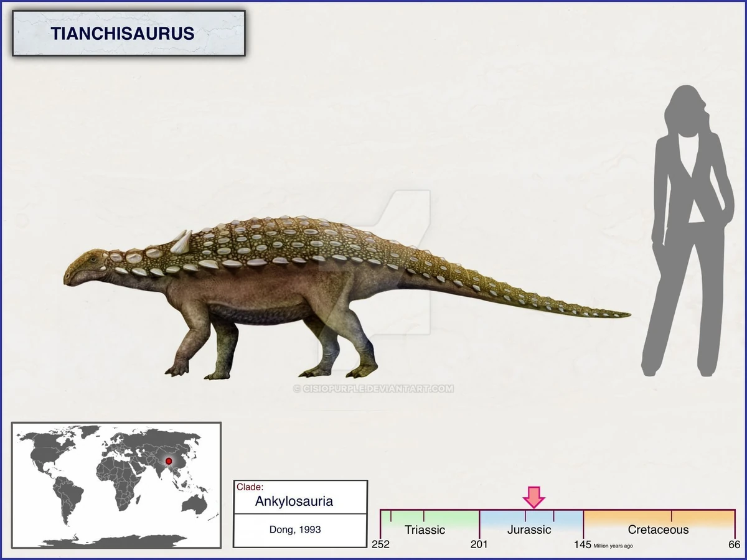The width and height of the screenshot is (747, 560).
Task: Select the Jurassic period label
Action: tap(530, 530)
